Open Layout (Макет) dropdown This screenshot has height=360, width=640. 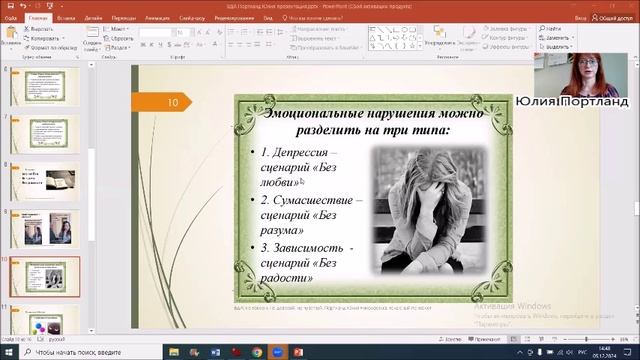(x=116, y=29)
